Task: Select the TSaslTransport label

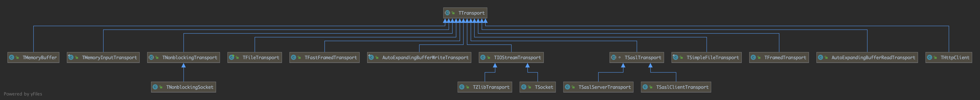Action: [x=643, y=58]
